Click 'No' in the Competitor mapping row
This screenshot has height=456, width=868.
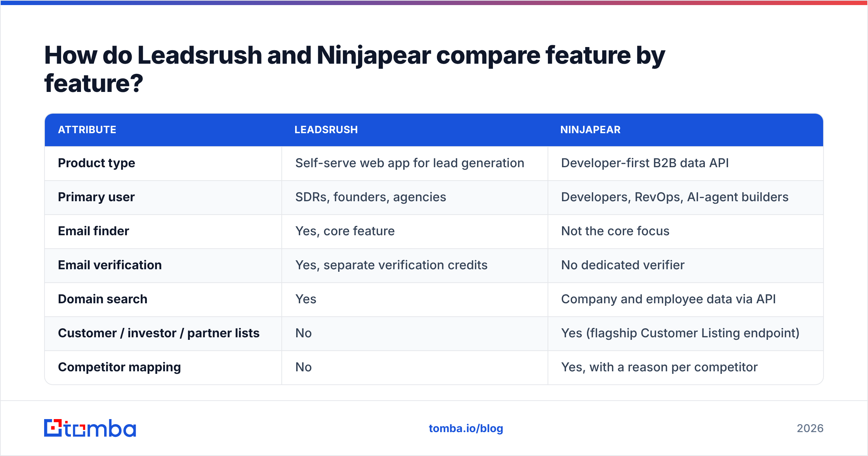303,367
